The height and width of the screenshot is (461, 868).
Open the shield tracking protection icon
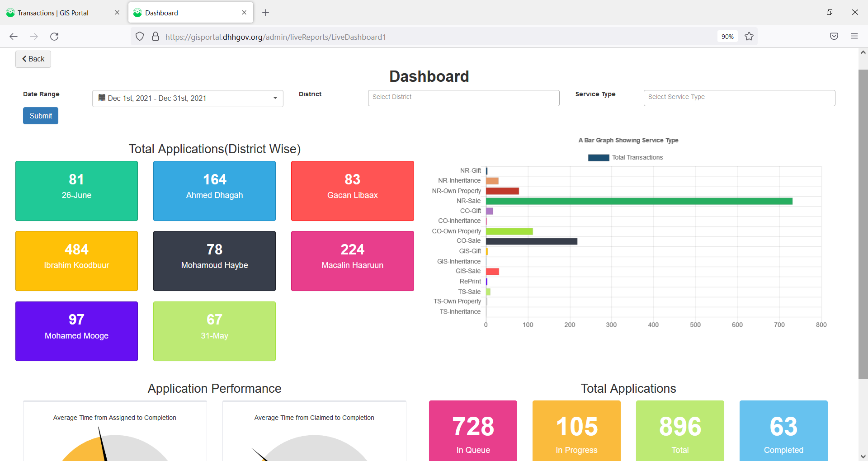140,37
